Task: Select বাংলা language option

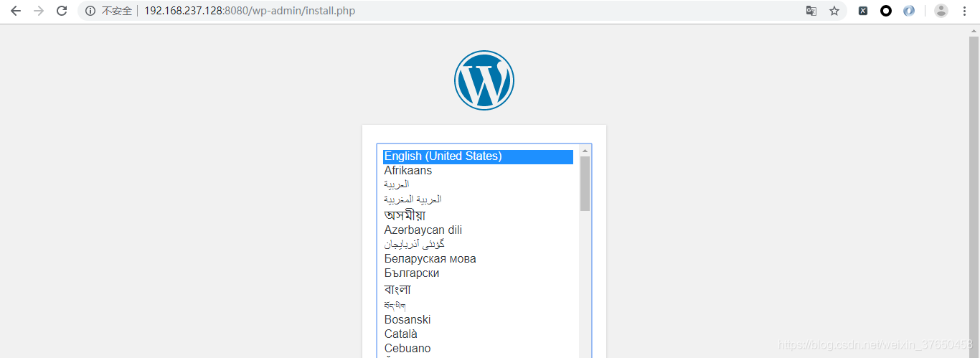Action: click(478, 289)
